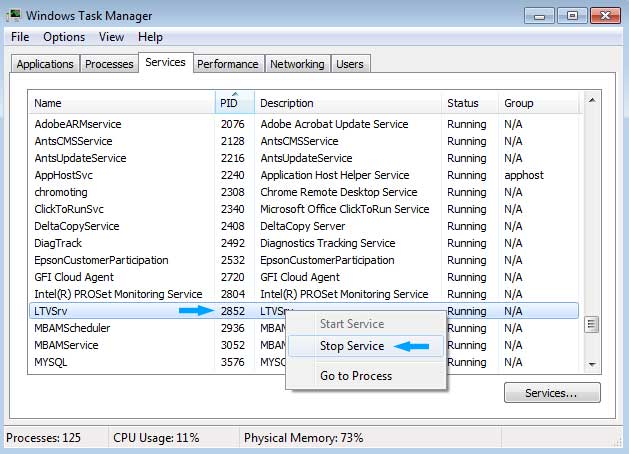The width and height of the screenshot is (629, 454).
Task: Switch to the Networking tab
Action: pyautogui.click(x=297, y=64)
